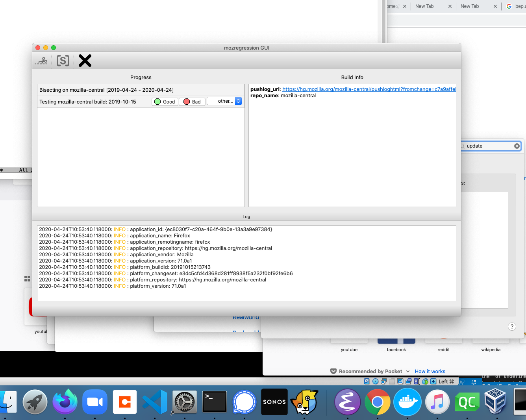Click the single run [S] toolbar icon

pos(63,61)
